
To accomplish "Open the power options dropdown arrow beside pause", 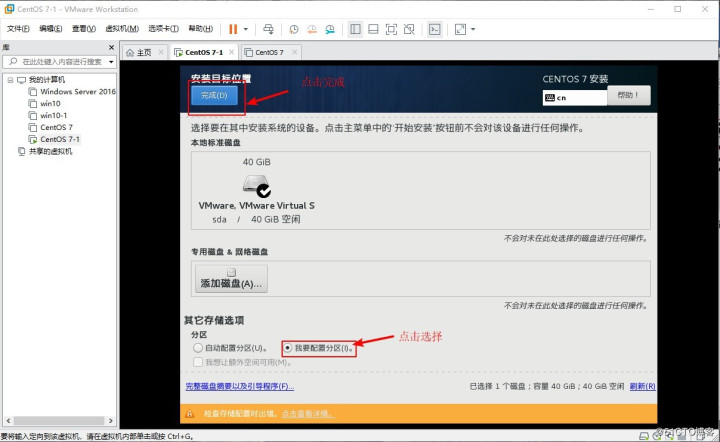I will pos(246,29).
